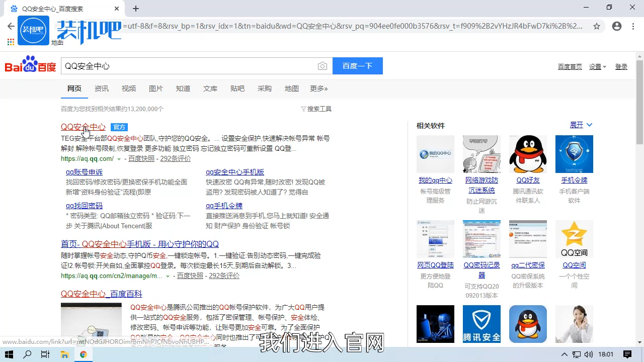
Task: Click the camera image search icon
Action: click(323, 66)
